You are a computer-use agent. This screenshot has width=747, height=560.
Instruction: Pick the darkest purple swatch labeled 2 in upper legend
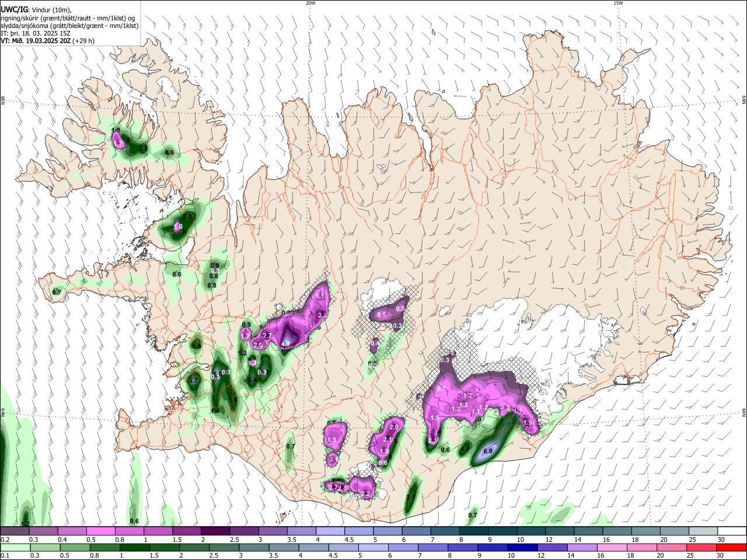pyautogui.click(x=215, y=531)
